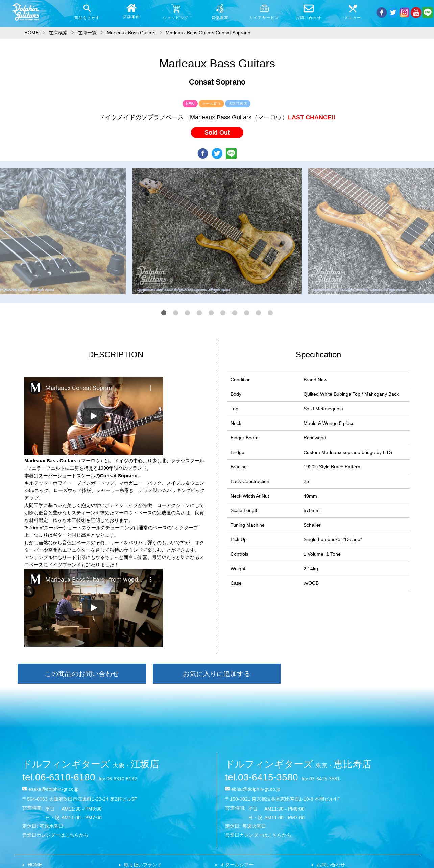The height and width of the screenshot is (868, 434).
Task: Select ninth carousel dot
Action: (258, 313)
